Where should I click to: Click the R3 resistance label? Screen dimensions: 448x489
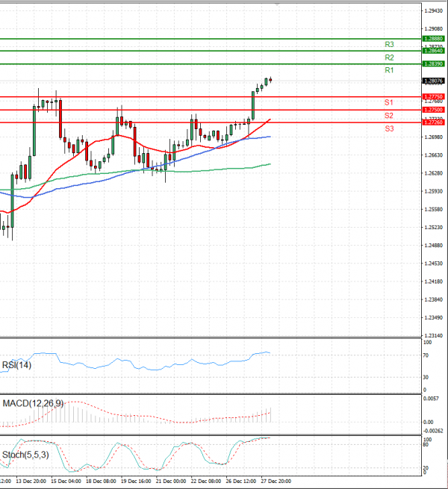point(389,45)
